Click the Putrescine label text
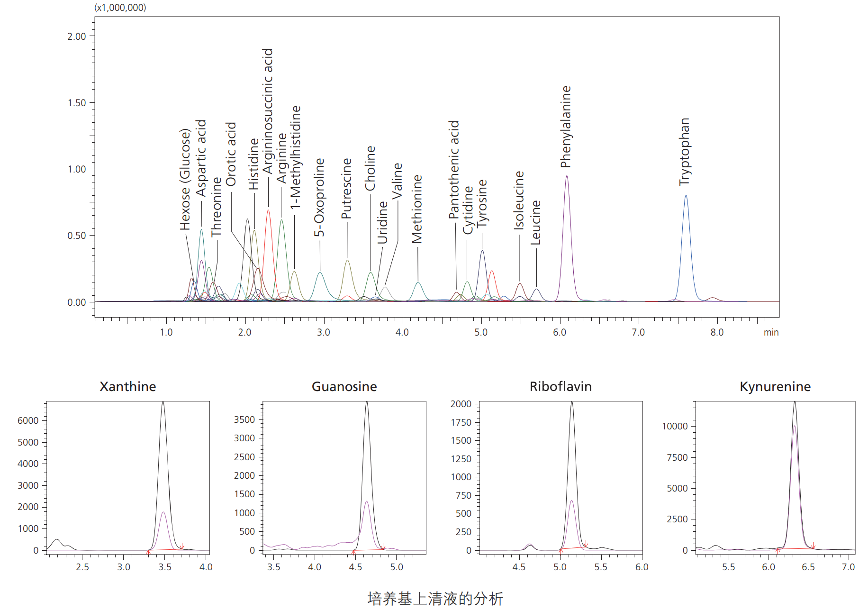868x610 pixels. 346,189
